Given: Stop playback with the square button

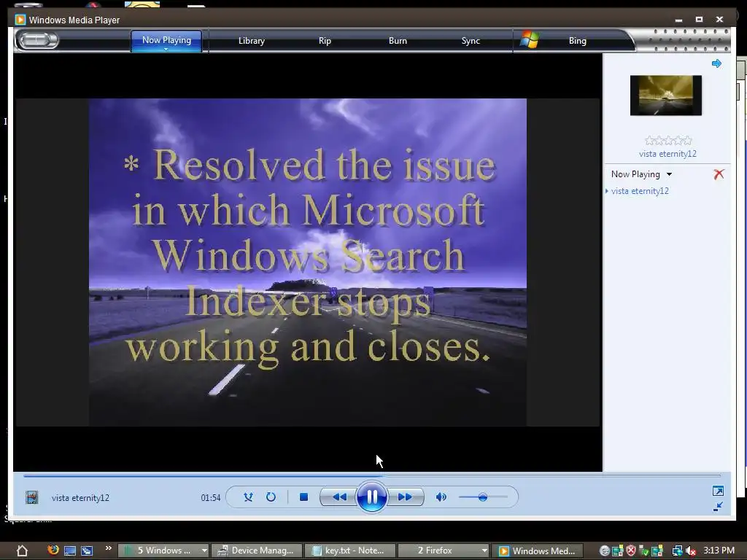Looking at the screenshot, I should coord(303,497).
